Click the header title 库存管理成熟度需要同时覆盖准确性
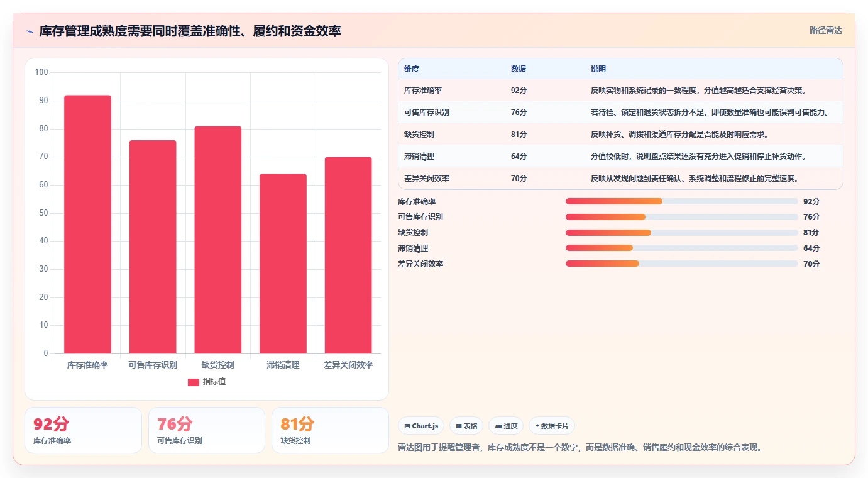This screenshot has width=868, height=478. click(x=190, y=31)
